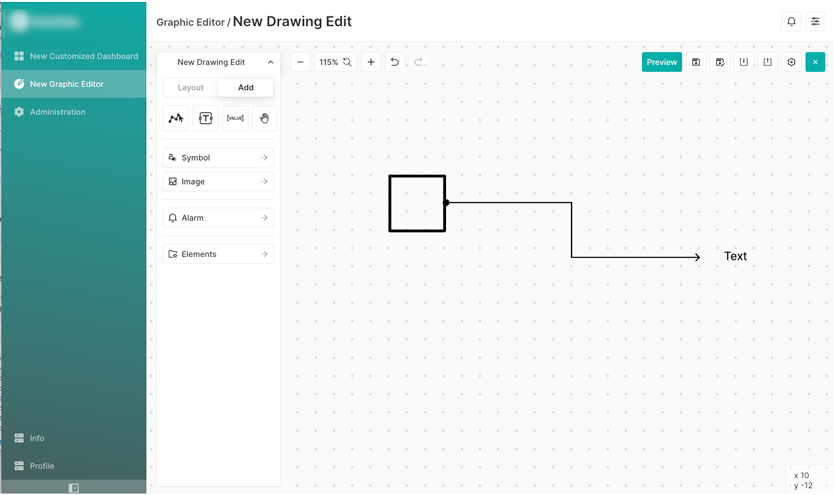Click the Preview button

click(x=661, y=62)
